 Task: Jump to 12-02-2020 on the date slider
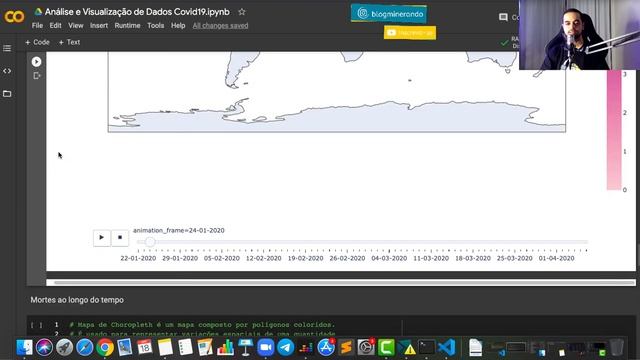click(264, 258)
